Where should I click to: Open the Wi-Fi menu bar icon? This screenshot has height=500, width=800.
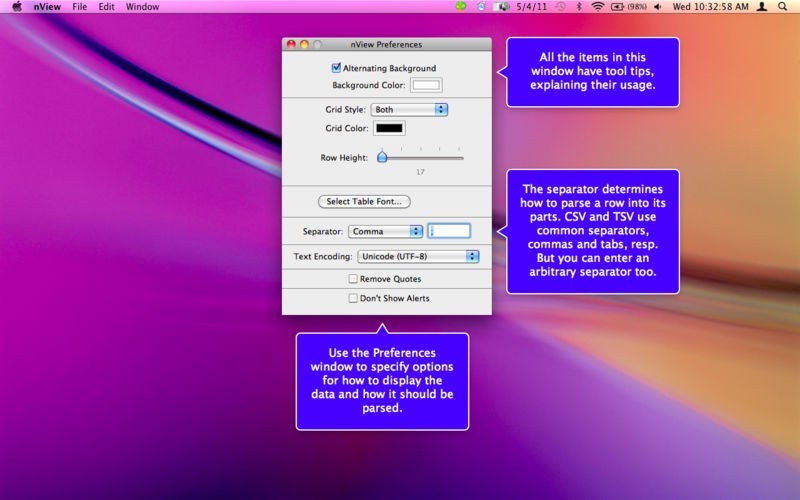[x=597, y=7]
